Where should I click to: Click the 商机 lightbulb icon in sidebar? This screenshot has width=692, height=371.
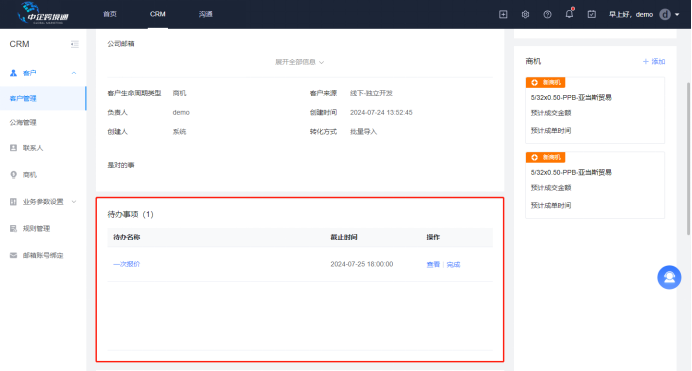[13, 175]
